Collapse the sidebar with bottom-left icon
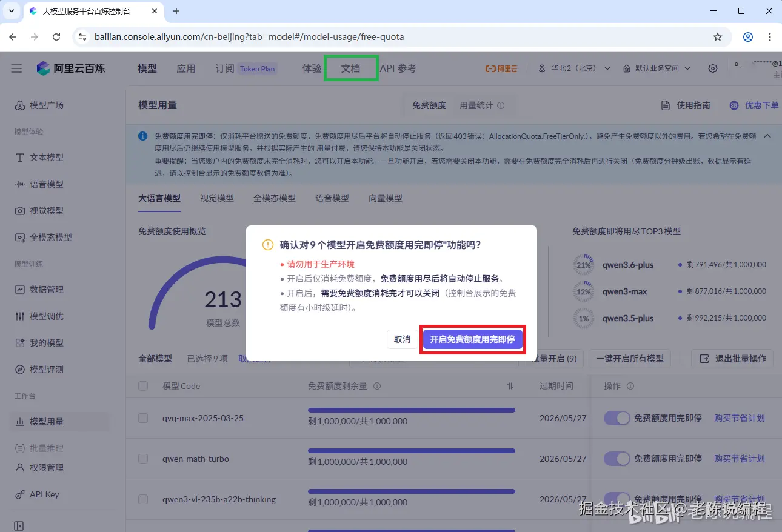Image resolution: width=782 pixels, height=532 pixels. [x=19, y=526]
